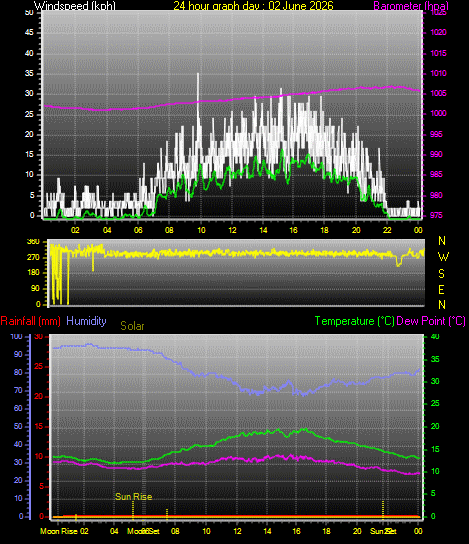Click hour 04 on temperature chart time axis

(114, 531)
